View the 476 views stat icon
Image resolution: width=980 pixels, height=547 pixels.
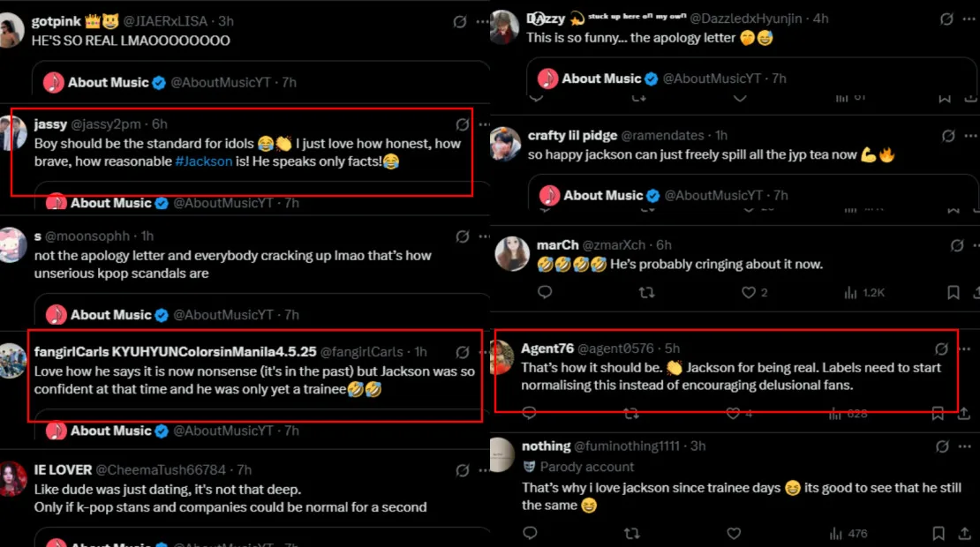[835, 533]
